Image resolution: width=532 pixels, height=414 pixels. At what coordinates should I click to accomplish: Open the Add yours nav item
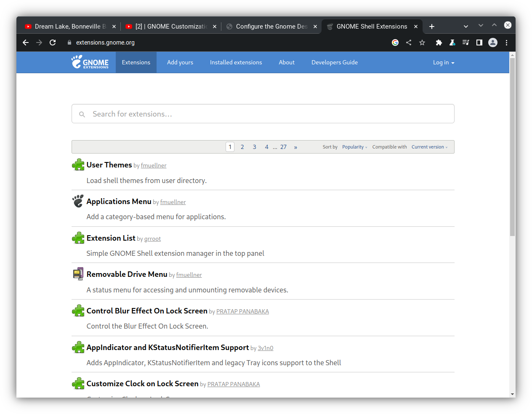coord(180,62)
